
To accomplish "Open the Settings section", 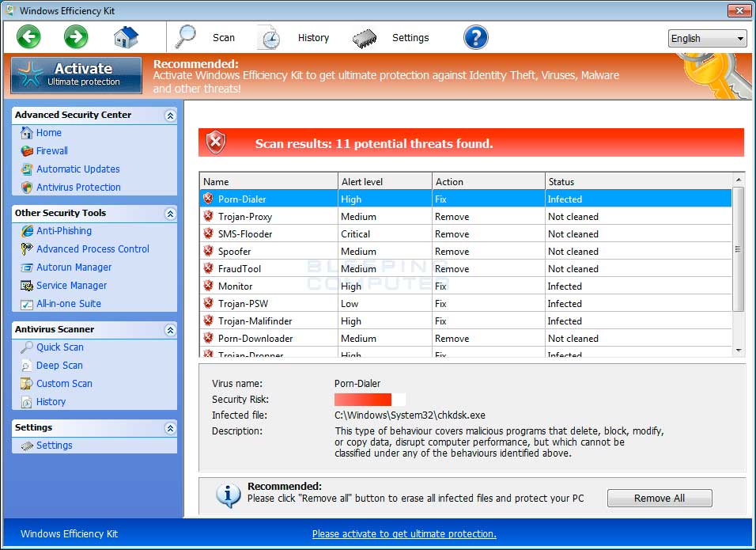I will coord(54,445).
